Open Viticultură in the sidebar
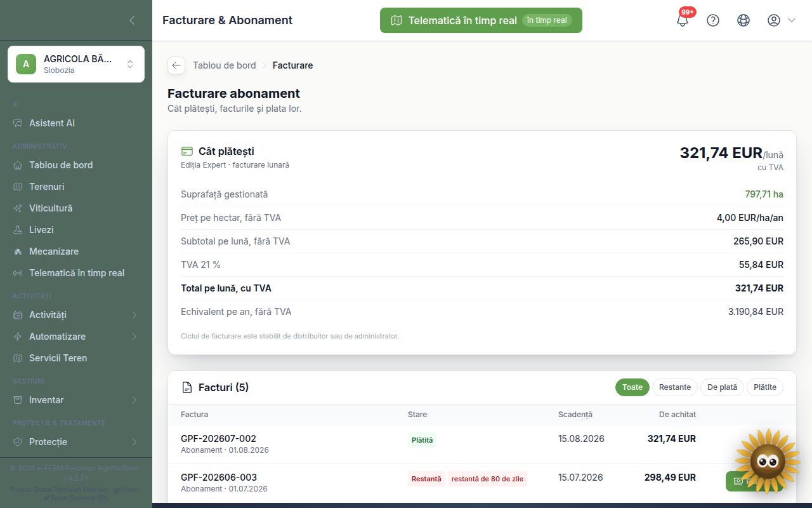Viewport: 812px width, 508px height. [76, 208]
